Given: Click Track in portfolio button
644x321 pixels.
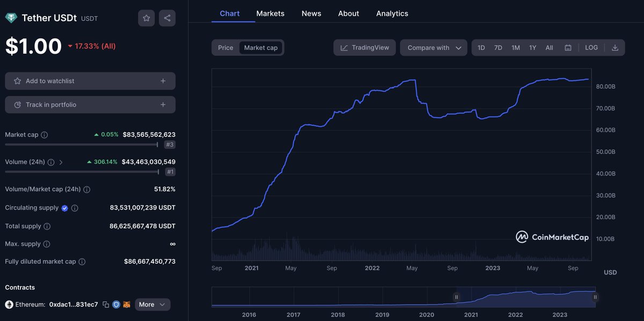Looking at the screenshot, I should [90, 105].
